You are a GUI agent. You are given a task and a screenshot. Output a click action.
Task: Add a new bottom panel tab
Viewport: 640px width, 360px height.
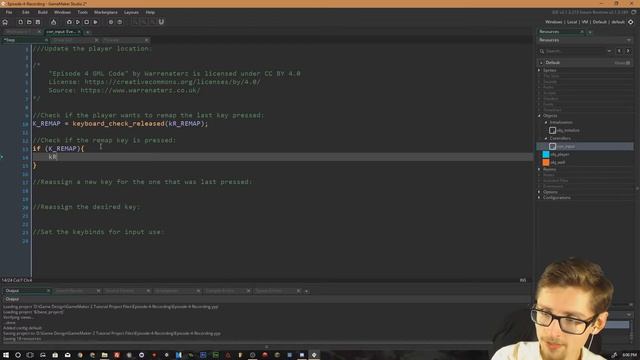pyautogui.click(x=307, y=291)
